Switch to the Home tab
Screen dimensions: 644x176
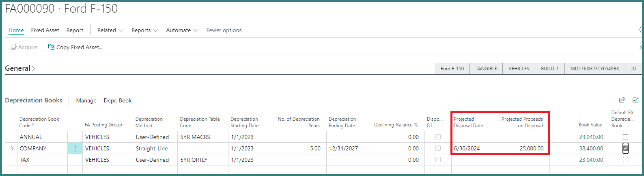pyautogui.click(x=16, y=30)
